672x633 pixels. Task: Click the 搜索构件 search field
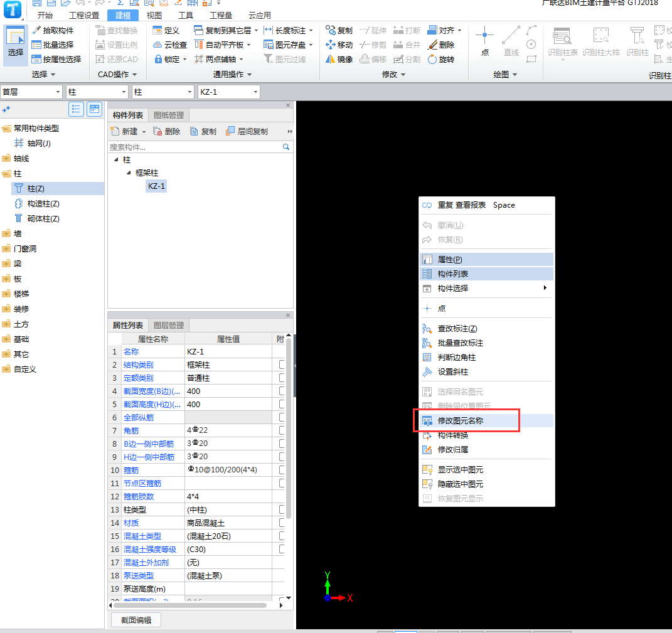point(195,147)
